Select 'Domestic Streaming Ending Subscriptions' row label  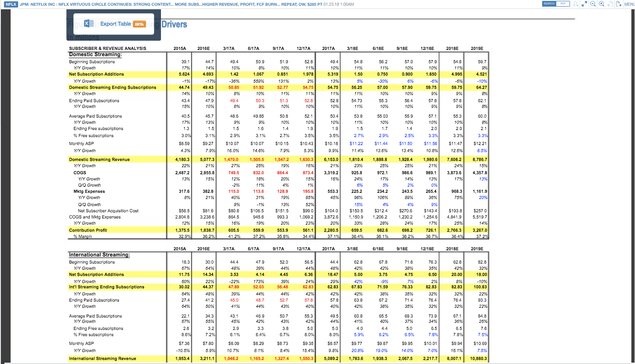coord(112,87)
